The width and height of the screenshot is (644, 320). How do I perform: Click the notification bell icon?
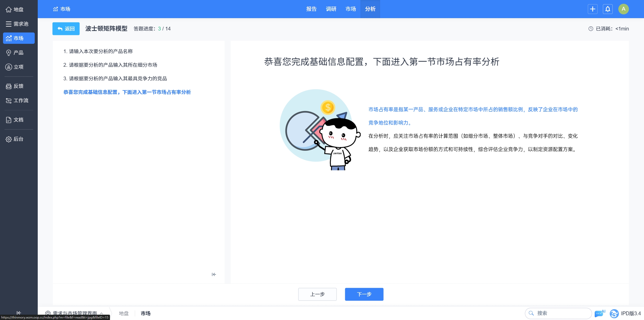tap(608, 9)
